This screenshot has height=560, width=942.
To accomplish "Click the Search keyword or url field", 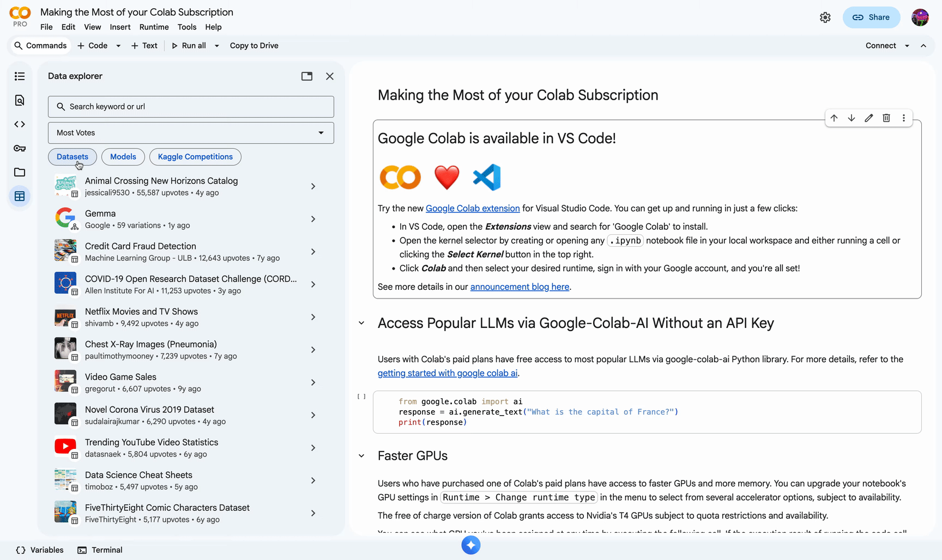I will pos(191,107).
